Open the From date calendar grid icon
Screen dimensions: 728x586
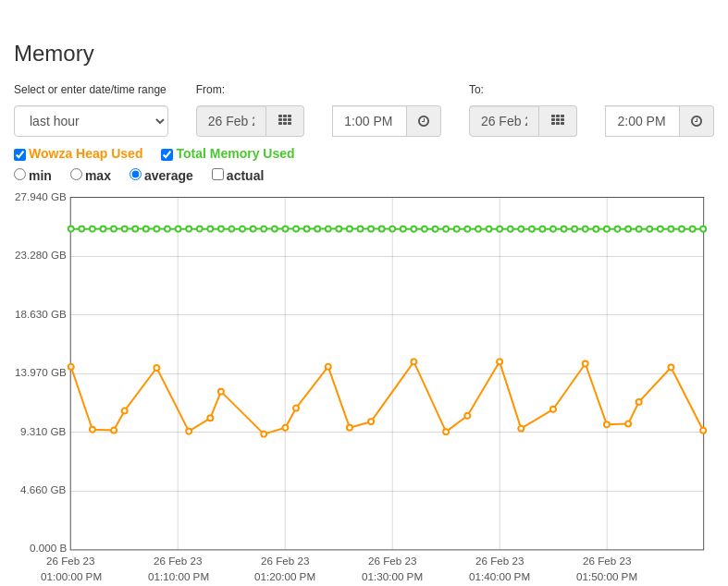[285, 121]
